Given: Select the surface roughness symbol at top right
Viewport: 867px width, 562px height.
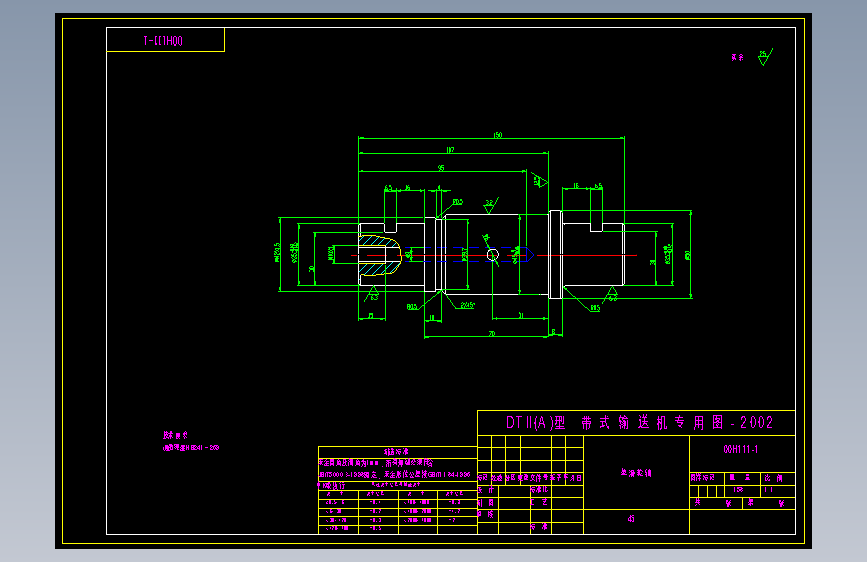Looking at the screenshot, I should tap(765, 57).
